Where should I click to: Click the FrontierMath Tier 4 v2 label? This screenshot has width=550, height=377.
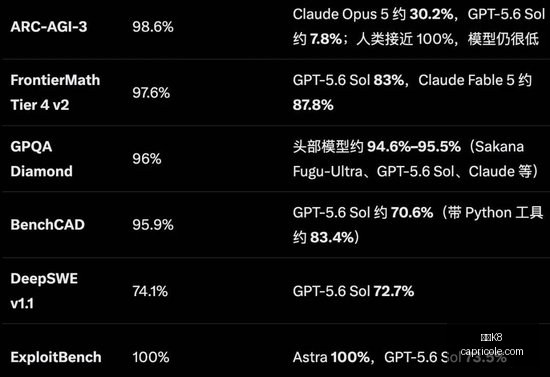55,93
